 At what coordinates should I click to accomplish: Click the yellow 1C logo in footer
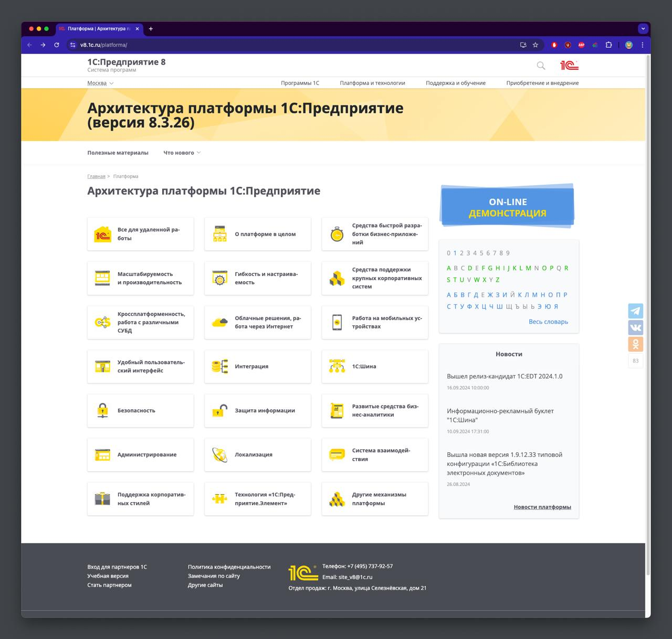303,572
